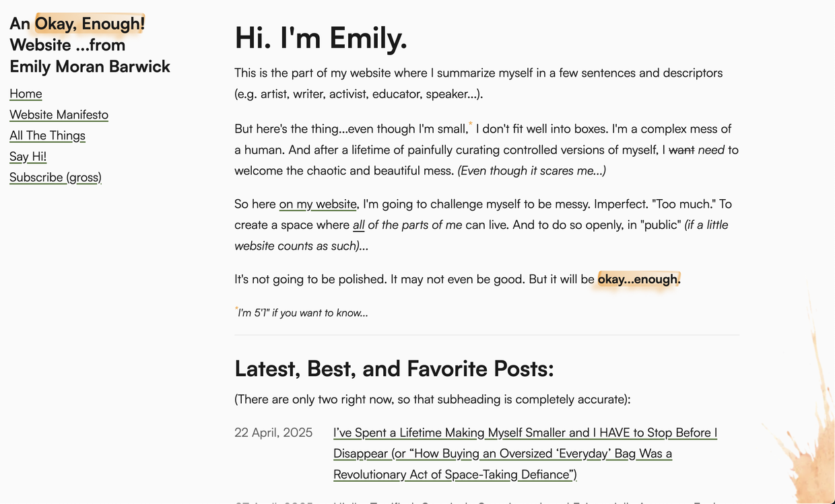Select the Say Hi! link

point(28,156)
